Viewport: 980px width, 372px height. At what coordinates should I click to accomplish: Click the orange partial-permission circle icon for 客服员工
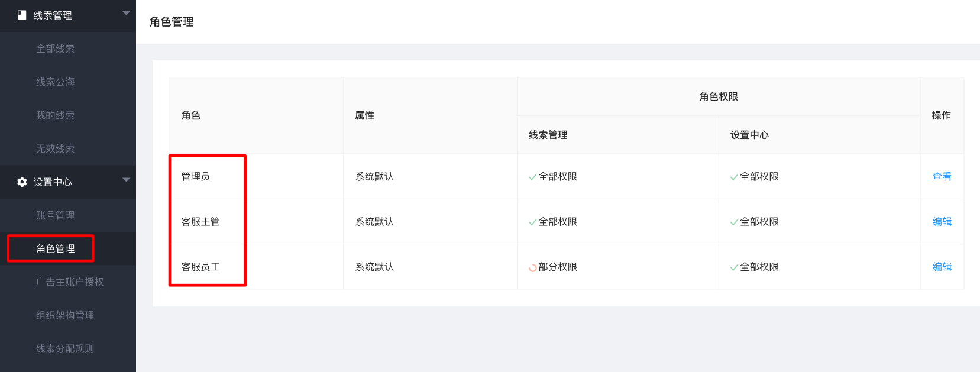[532, 267]
